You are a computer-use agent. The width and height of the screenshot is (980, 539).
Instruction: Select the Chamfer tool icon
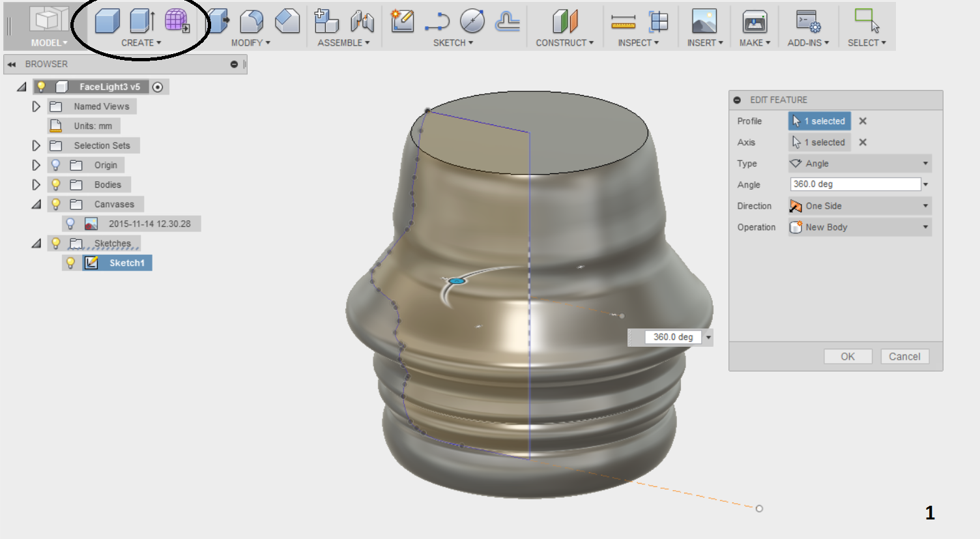coord(287,21)
